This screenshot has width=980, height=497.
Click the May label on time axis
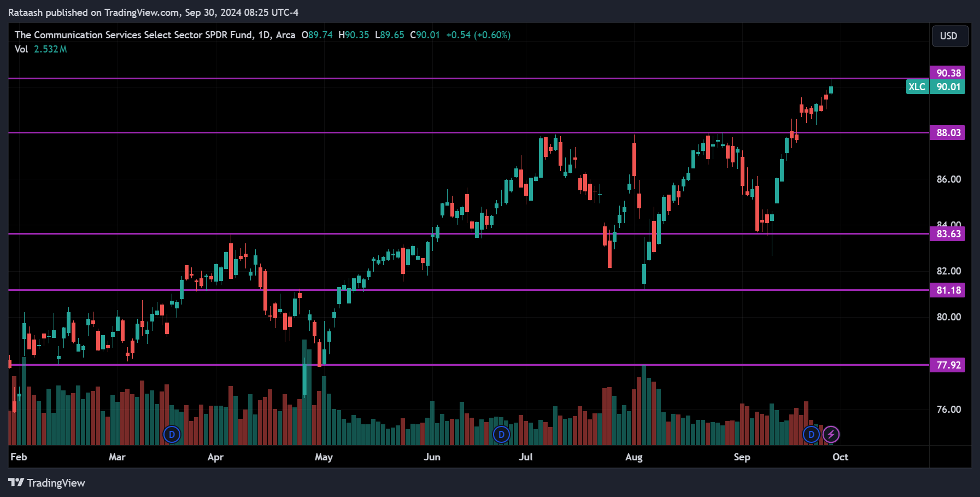324,457
